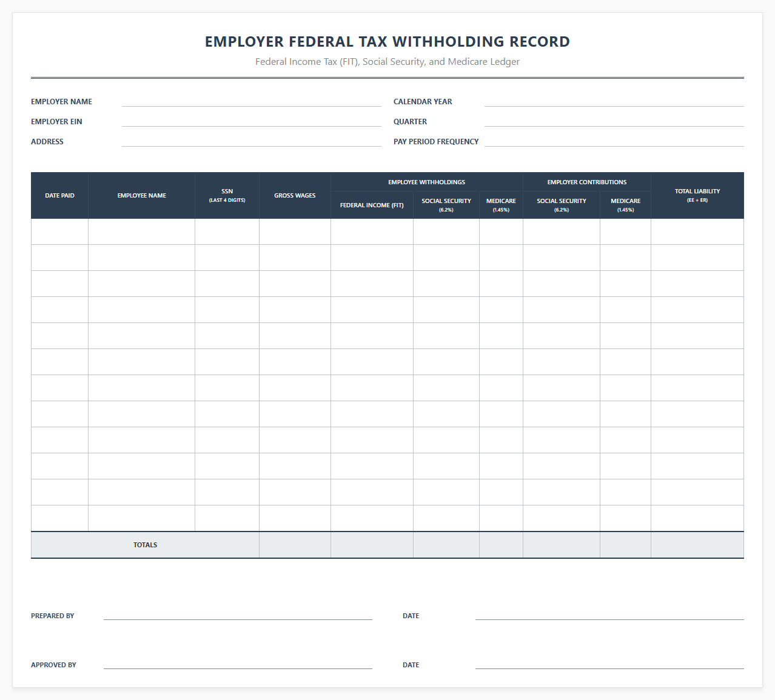Viewport: 775px width, 700px height.
Task: Click the Federal Income cell in Totals row
Action: click(x=372, y=545)
